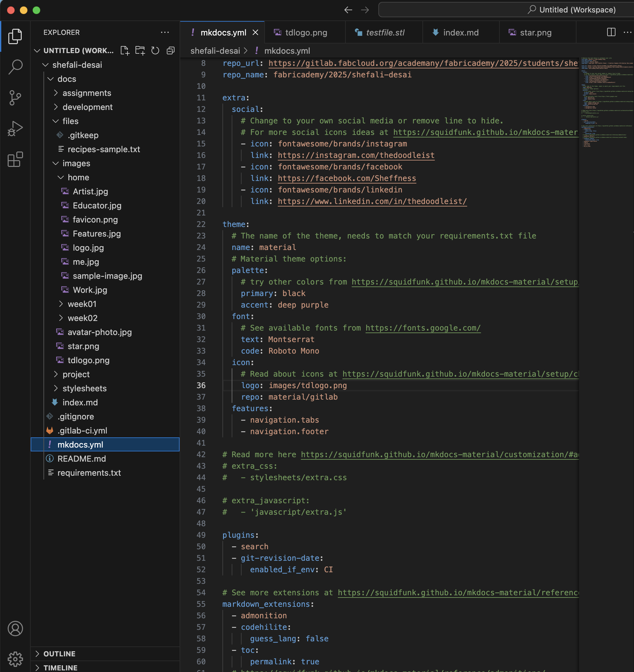Open the Explorer view in activity bar
The image size is (634, 672).
click(15, 36)
